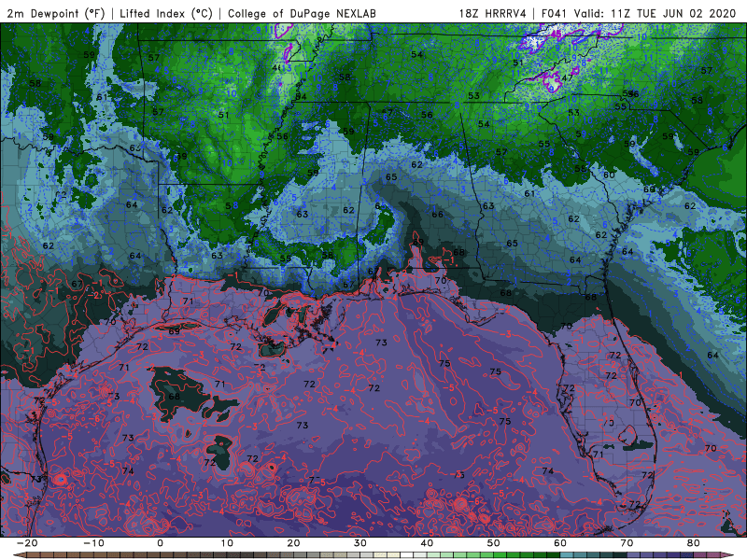Click the '40' color scale label
Screen dimensions: 747x560
[427, 543]
